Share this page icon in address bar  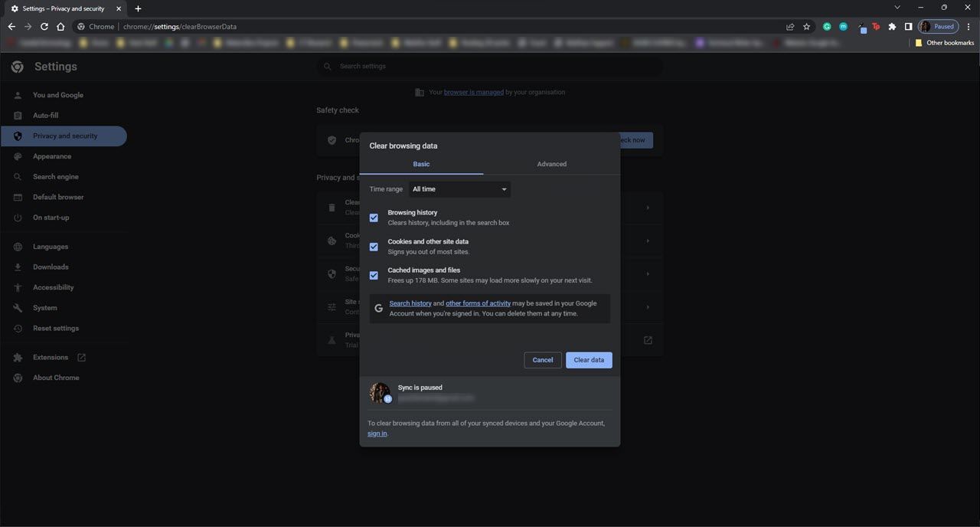tap(790, 26)
